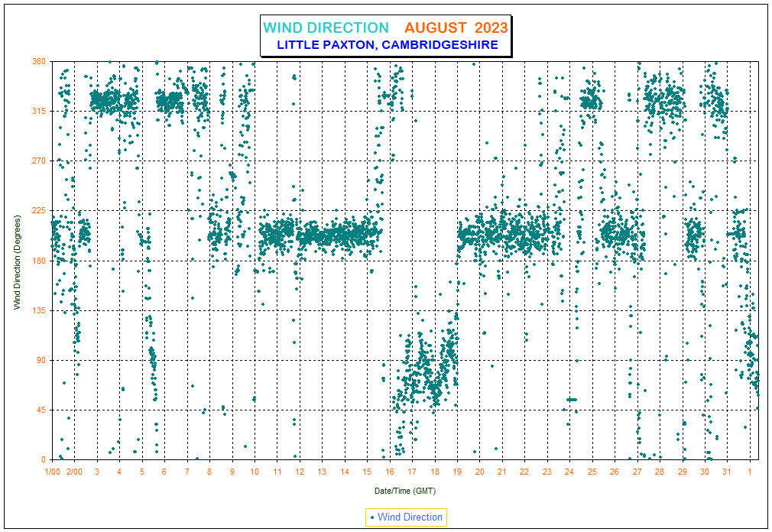The image size is (772, 532).
Task: Click the "9" x-axis date label
Action: 232,472
